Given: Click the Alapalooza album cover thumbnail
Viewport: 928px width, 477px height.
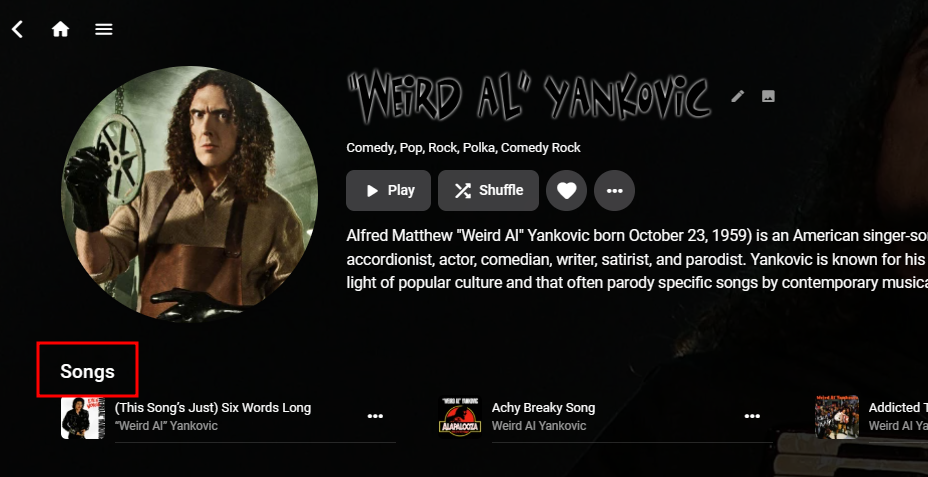Looking at the screenshot, I should point(460,418).
